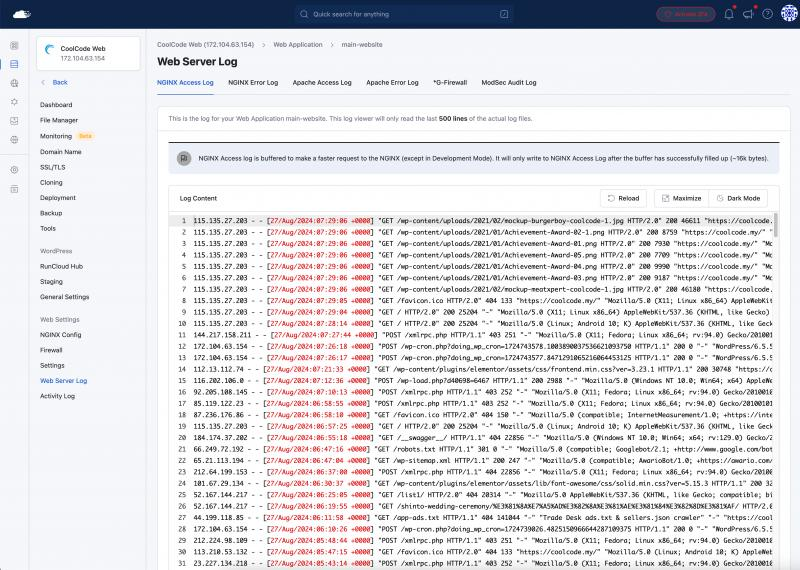Click the RunCloud cloud logo
Screen dimensions: 800x570
[x=14, y=14]
